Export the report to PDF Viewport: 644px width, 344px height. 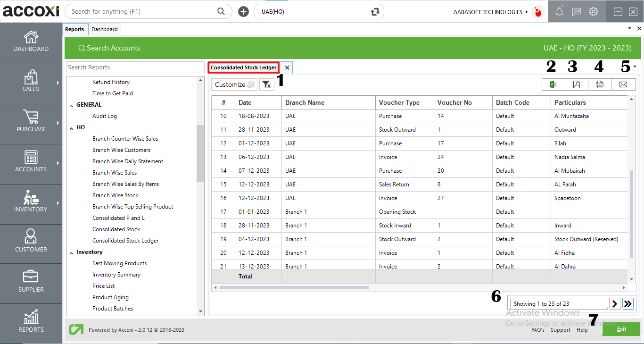(x=576, y=84)
